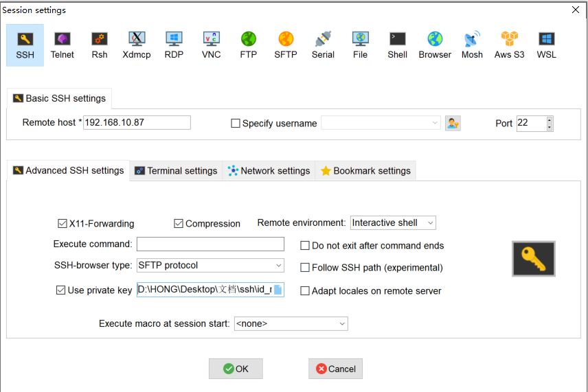Viewport: 588px width, 392px height.
Task: Click inside the Remote host field
Action: (x=137, y=123)
